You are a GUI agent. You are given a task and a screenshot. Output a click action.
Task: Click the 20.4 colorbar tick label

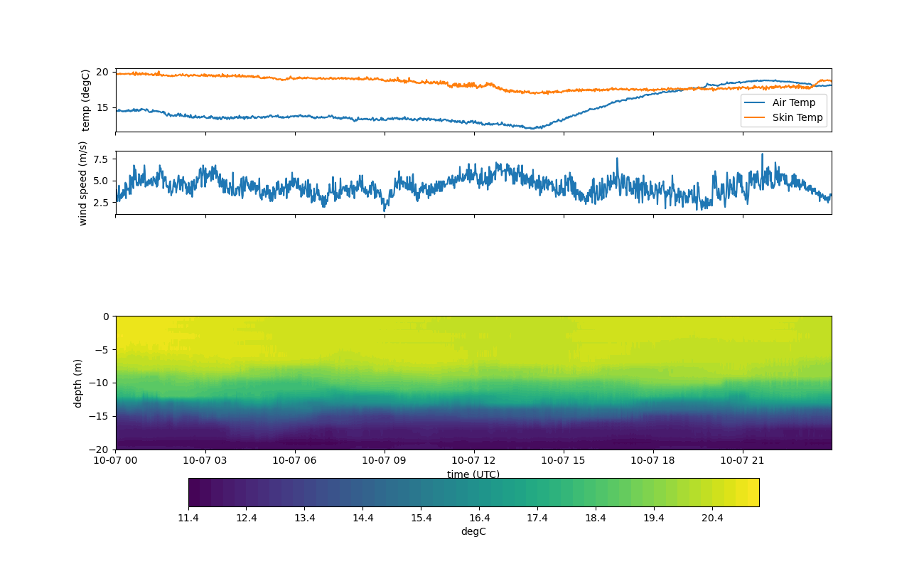pos(712,519)
